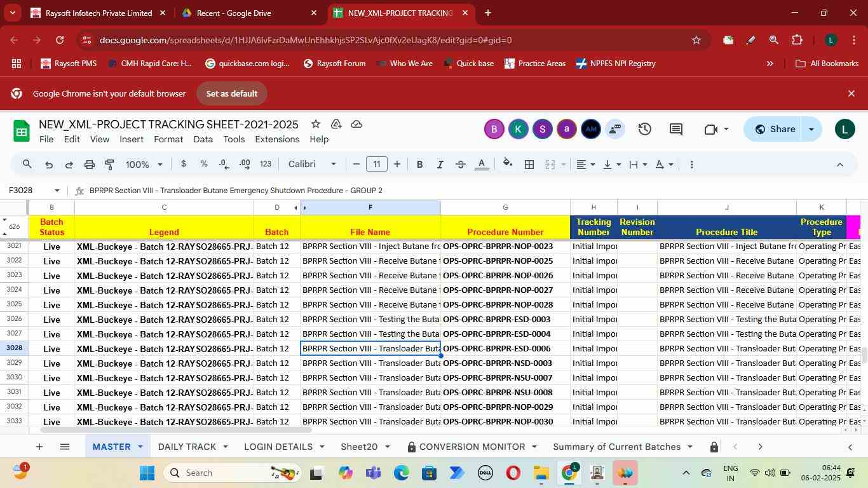
Task: Click the Print icon
Action: click(x=90, y=165)
